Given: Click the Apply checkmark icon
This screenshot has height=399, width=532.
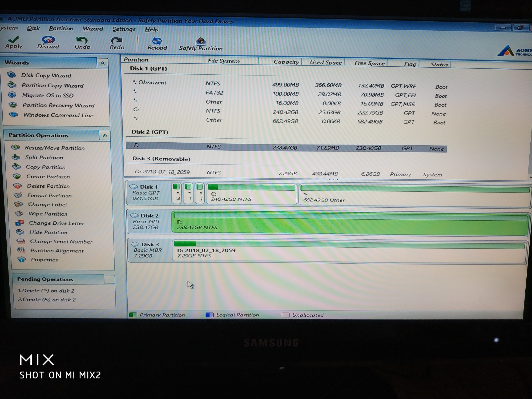Looking at the screenshot, I should (13, 39).
